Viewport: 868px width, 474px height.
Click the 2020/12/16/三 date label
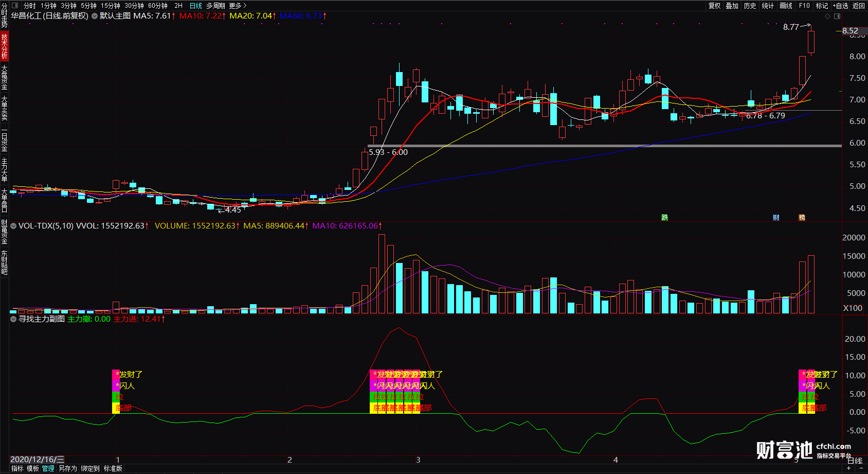coord(38,460)
